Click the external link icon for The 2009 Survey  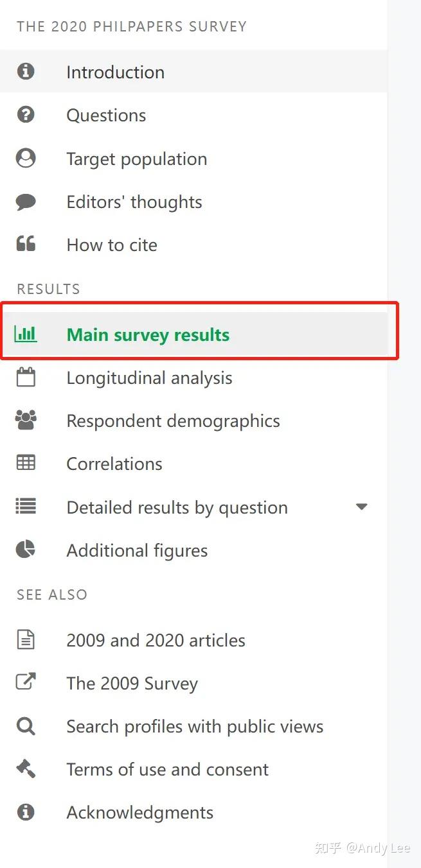[x=26, y=682]
